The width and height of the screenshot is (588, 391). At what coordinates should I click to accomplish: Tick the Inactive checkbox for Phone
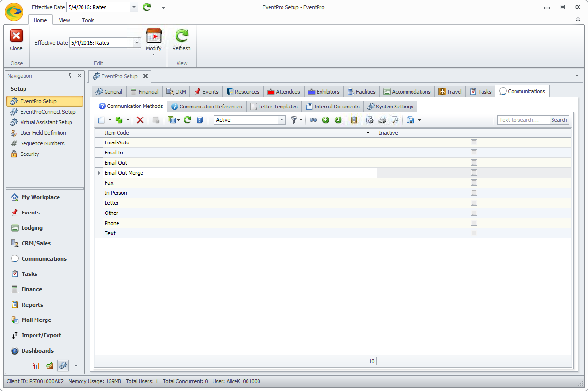click(x=474, y=223)
